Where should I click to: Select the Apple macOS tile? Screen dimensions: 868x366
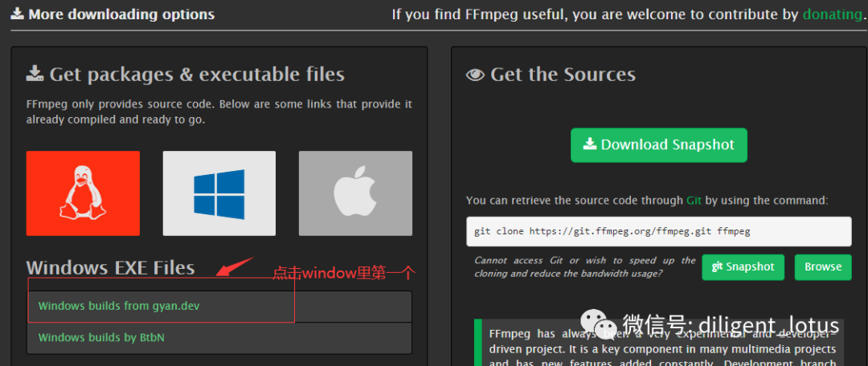pyautogui.click(x=355, y=193)
